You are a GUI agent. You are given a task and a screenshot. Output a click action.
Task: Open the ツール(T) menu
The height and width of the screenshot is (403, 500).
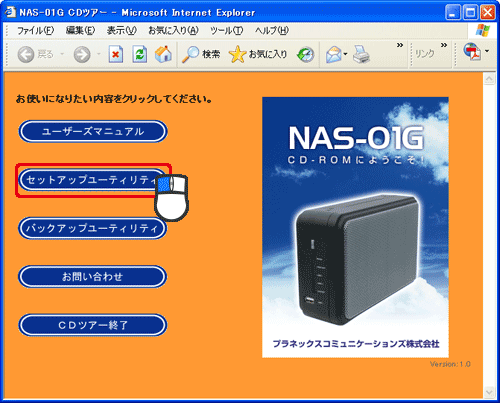click(227, 31)
